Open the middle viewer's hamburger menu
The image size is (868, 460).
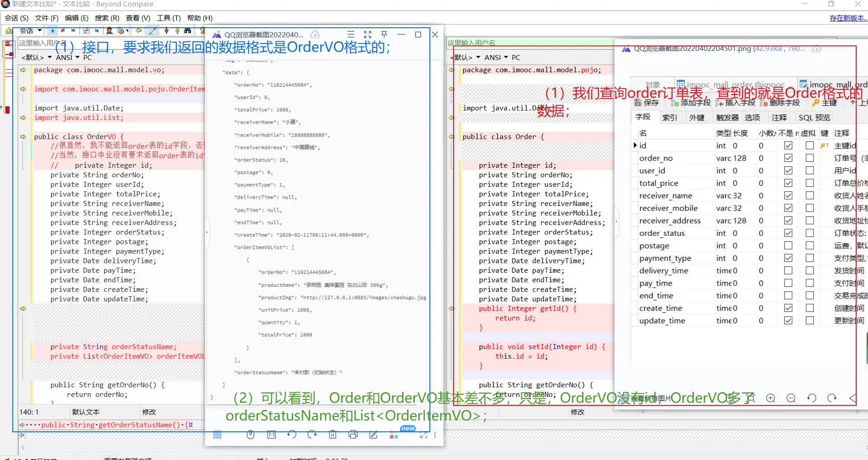coord(351,35)
